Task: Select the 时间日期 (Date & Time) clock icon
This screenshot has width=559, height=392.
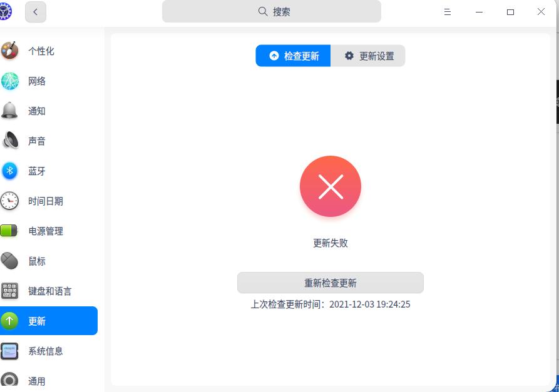Action: (x=10, y=201)
